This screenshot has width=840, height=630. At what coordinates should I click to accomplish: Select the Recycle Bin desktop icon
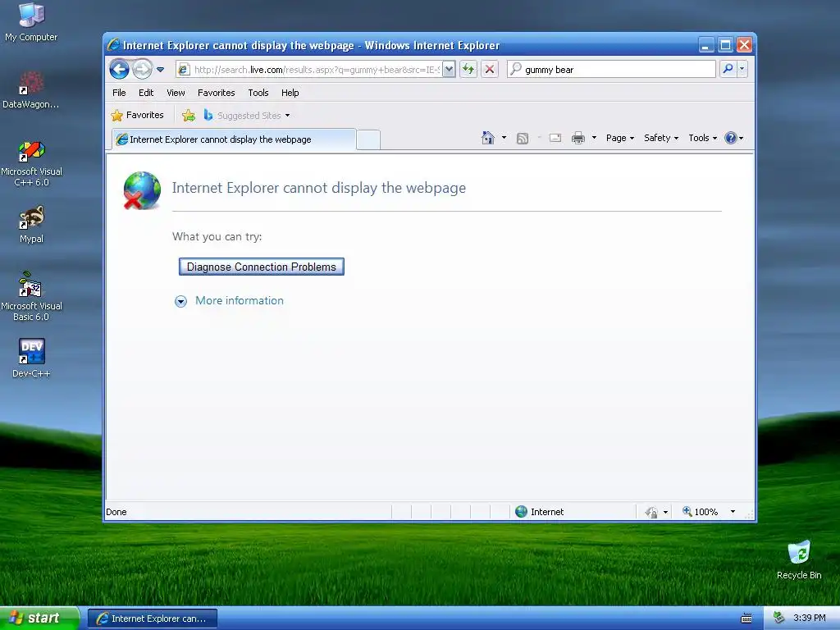coord(799,559)
